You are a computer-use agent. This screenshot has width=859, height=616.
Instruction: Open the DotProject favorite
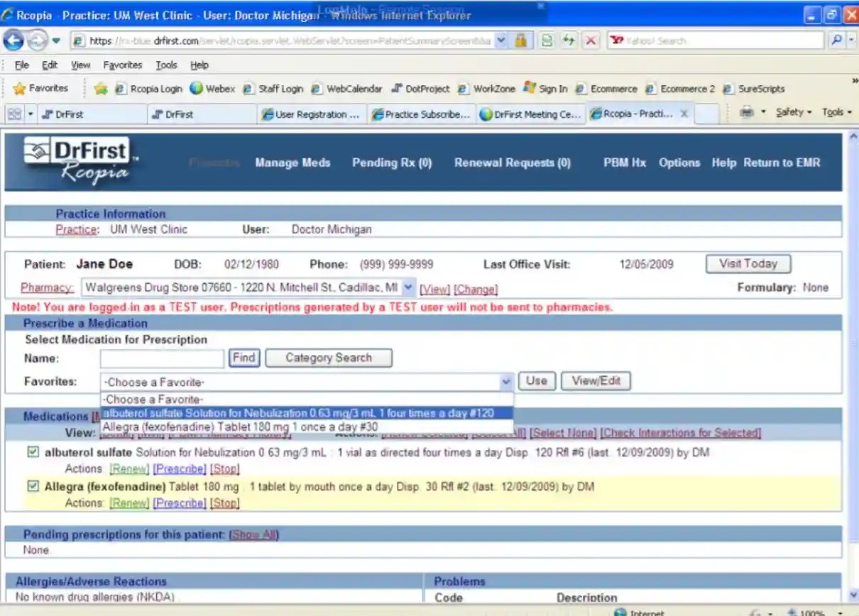pyautogui.click(x=424, y=89)
